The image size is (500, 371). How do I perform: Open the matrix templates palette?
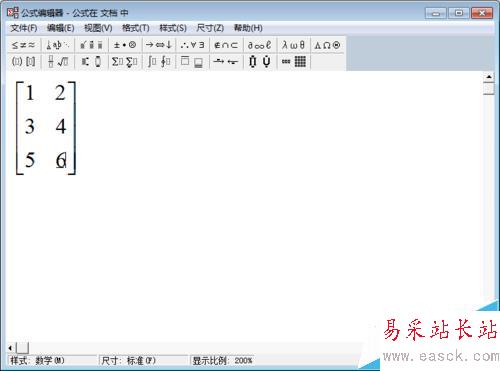coord(294,62)
